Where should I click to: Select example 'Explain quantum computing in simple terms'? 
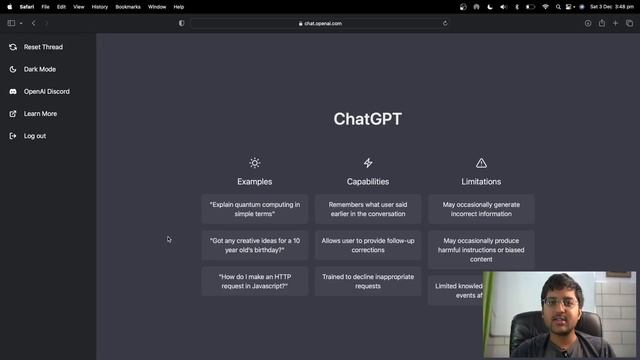click(x=255, y=209)
